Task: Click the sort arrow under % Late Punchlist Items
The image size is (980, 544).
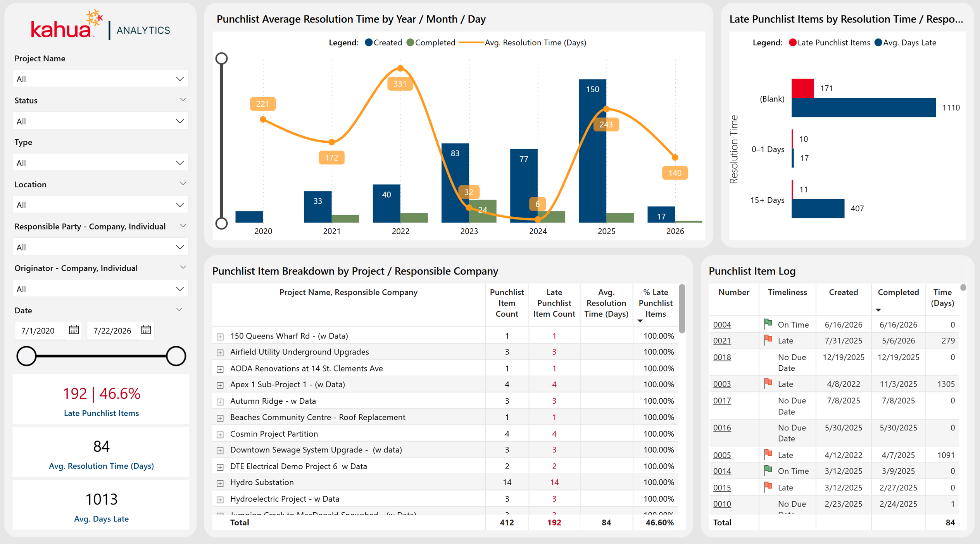Action: pos(640,321)
